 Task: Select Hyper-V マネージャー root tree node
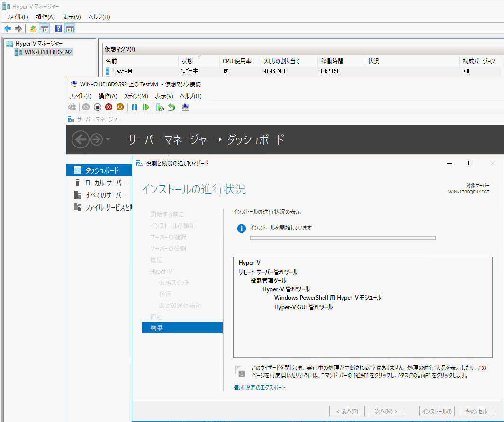[39, 44]
